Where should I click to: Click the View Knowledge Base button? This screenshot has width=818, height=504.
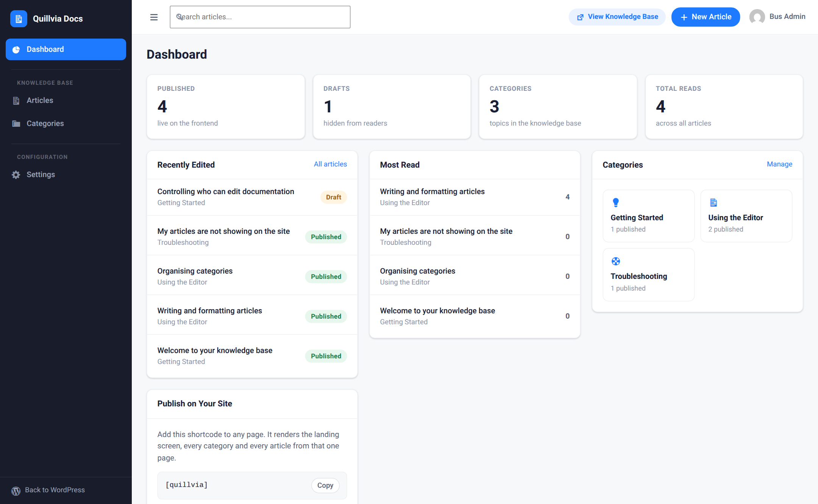[617, 17]
